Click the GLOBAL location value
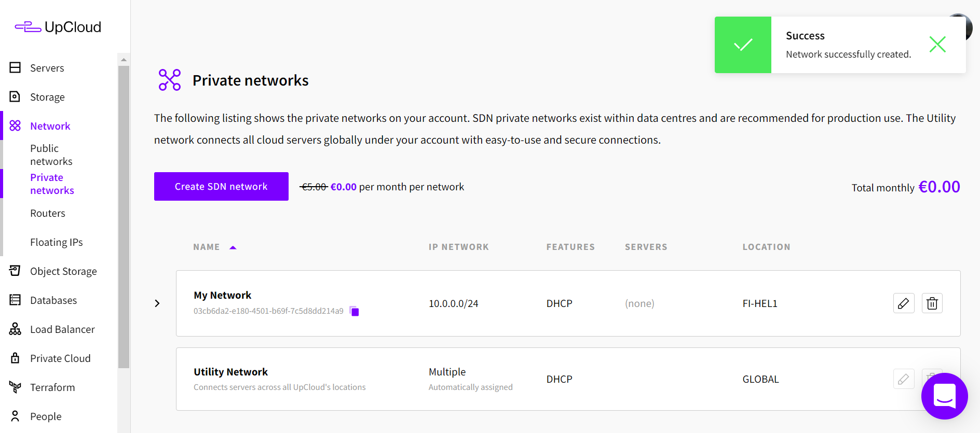Screen dimensions: 980x433 coord(760,379)
